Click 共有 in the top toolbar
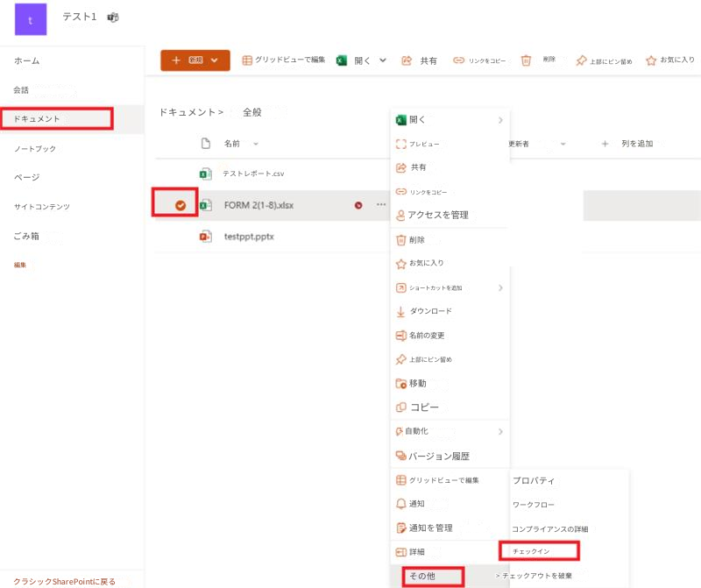Viewport: 701px width, 588px height. (420, 60)
